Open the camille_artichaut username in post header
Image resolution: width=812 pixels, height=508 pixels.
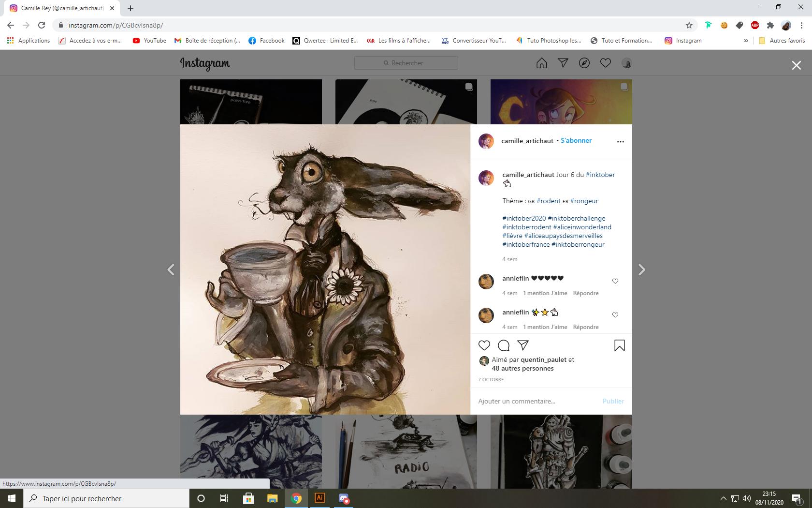(527, 141)
